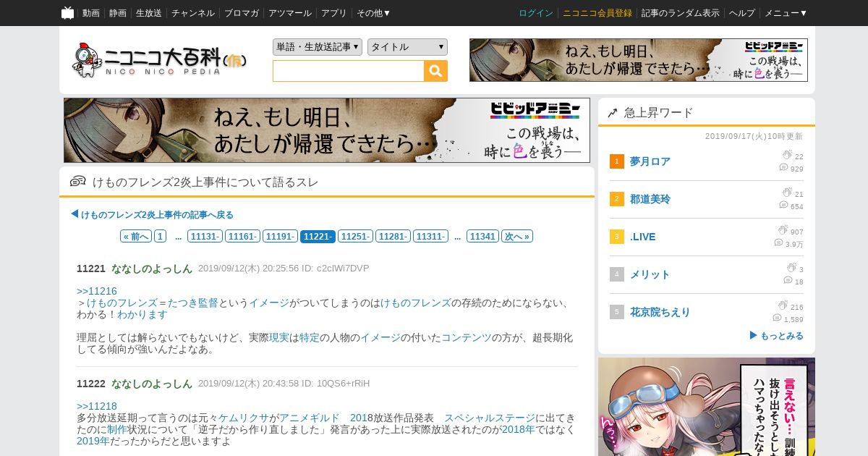Open trending word 花京院ちえり
Viewport: 868px width, 456px height.
click(660, 312)
